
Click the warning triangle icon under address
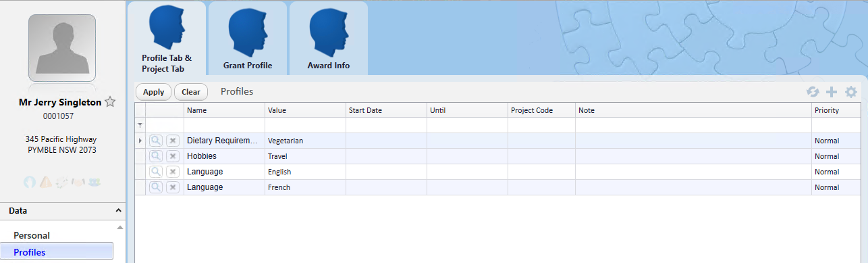(x=46, y=182)
